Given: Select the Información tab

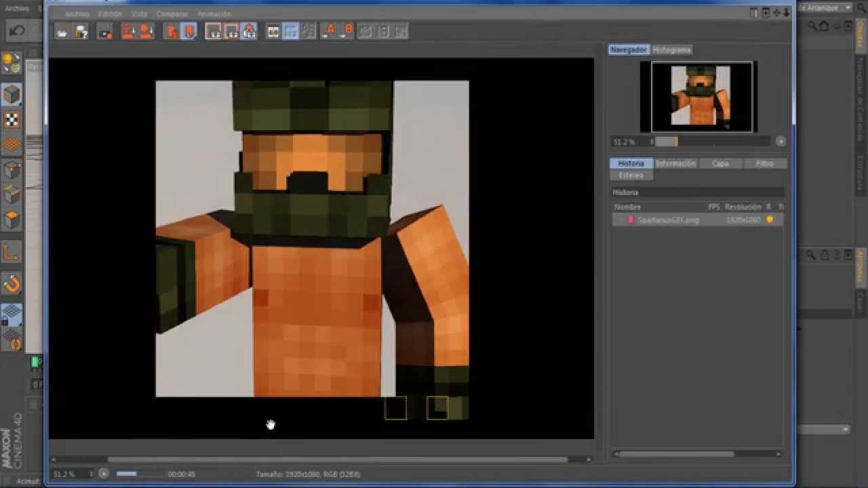Looking at the screenshot, I should [x=675, y=163].
